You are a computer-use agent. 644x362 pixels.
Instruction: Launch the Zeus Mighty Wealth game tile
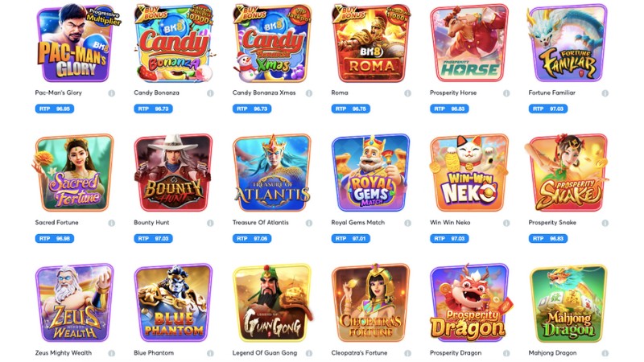pos(74,303)
